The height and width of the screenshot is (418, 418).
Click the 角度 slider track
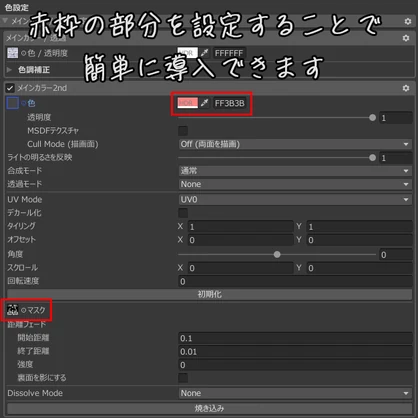pos(277,255)
